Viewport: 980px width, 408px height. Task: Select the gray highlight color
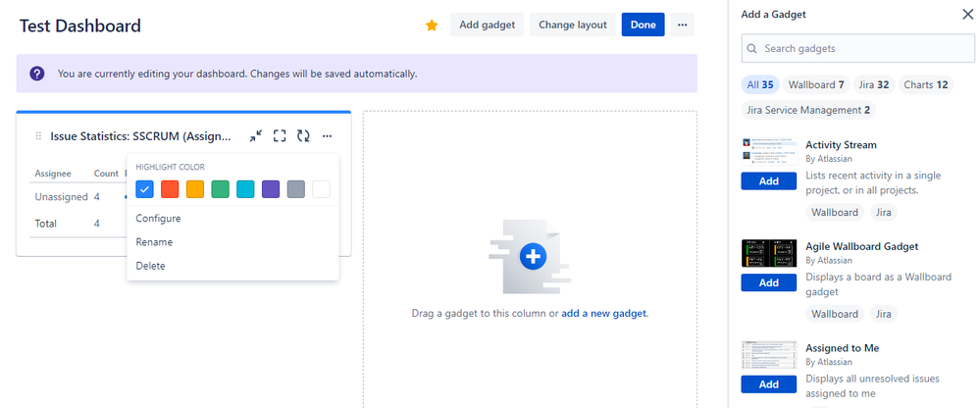pyautogui.click(x=295, y=188)
